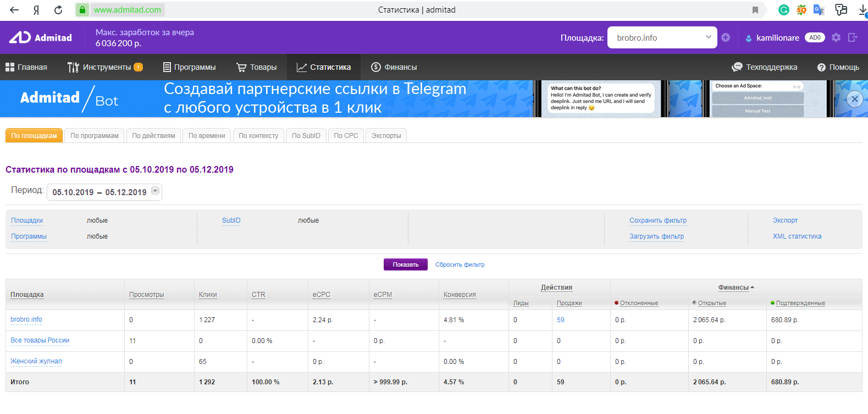The width and height of the screenshot is (868, 414).
Task: Open the translator extension icon
Action: click(819, 9)
